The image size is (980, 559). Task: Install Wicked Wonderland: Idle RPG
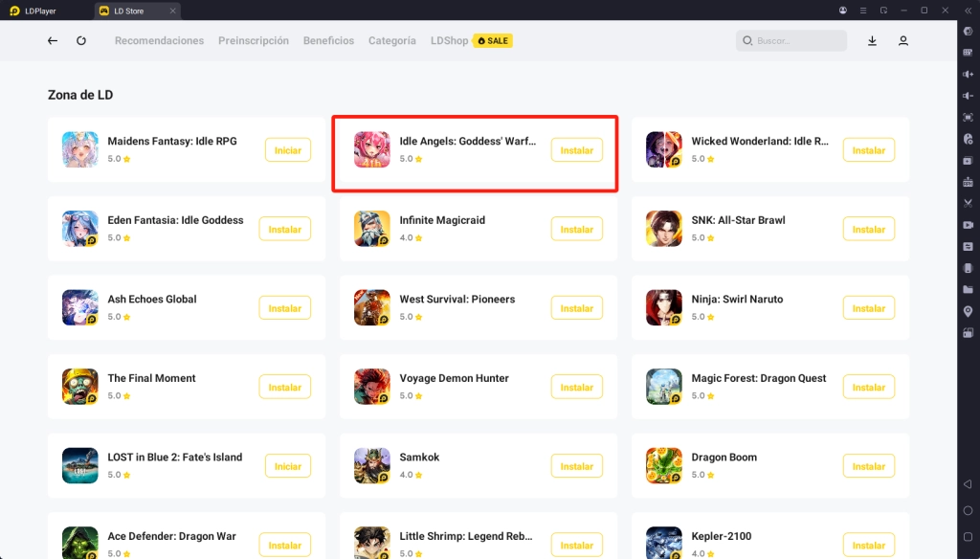click(x=869, y=150)
